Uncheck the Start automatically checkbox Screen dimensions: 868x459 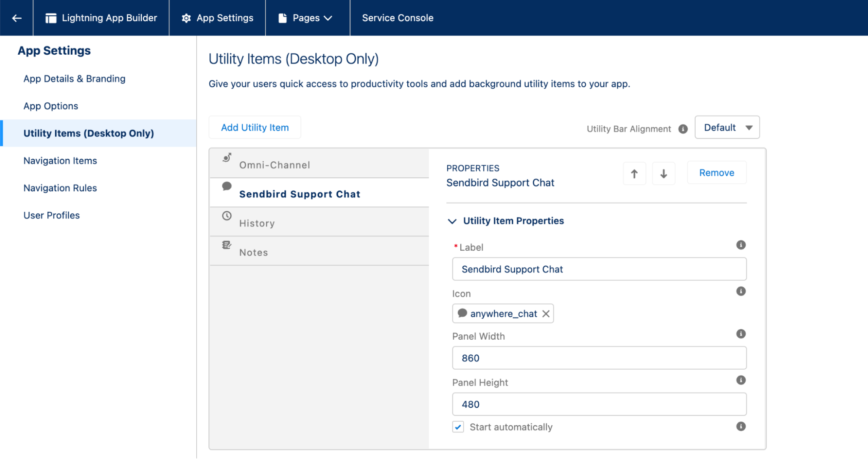[458, 427]
